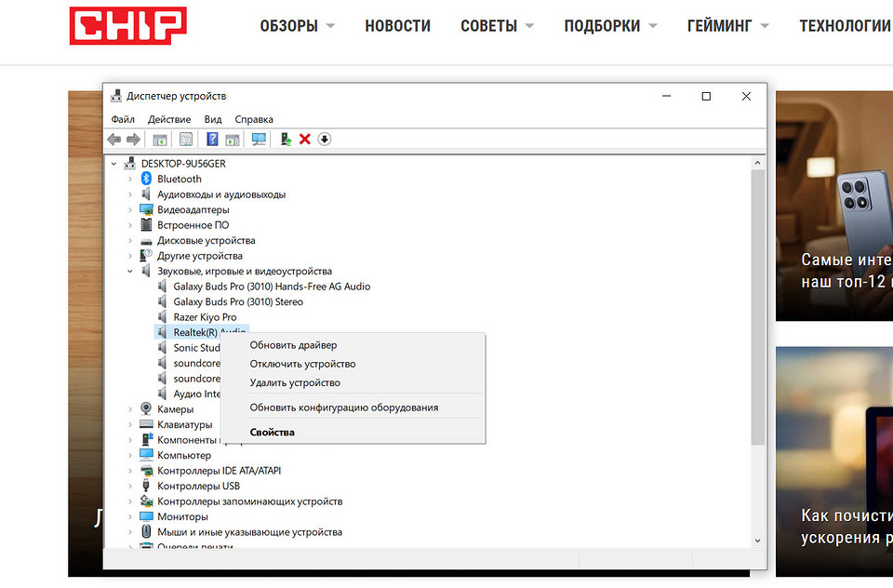This screenshot has width=893, height=588.
Task: Click the Show/Hide console tree toolbar icon
Action: [158, 139]
